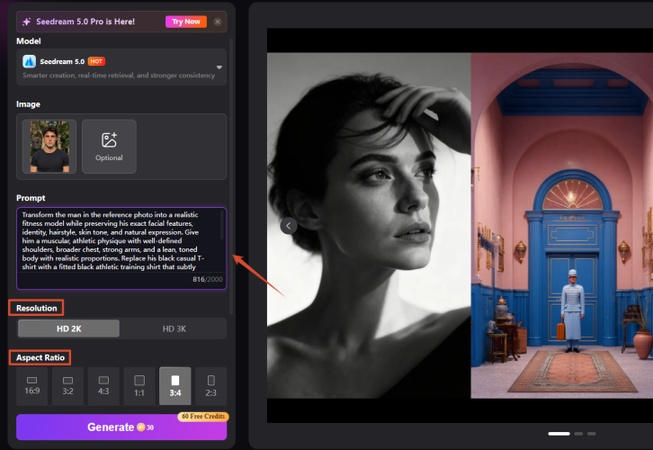Open the black and white woman portrait
Viewport: 653px width, 450px height.
pyautogui.click(x=369, y=225)
